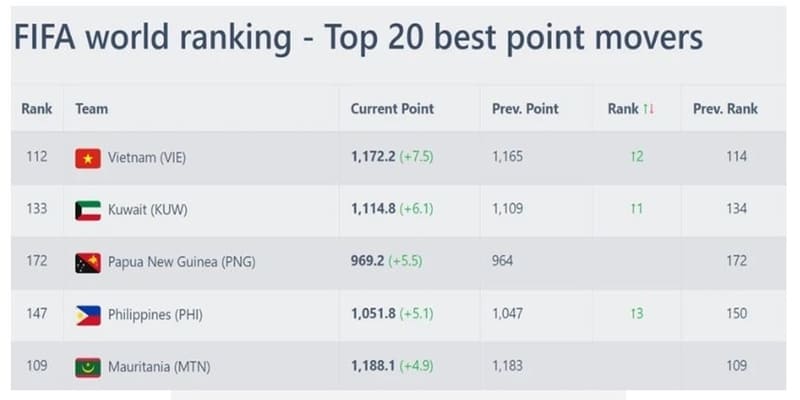Click the Mauritania flag icon
This screenshot has width=800, height=400.
tap(88, 367)
